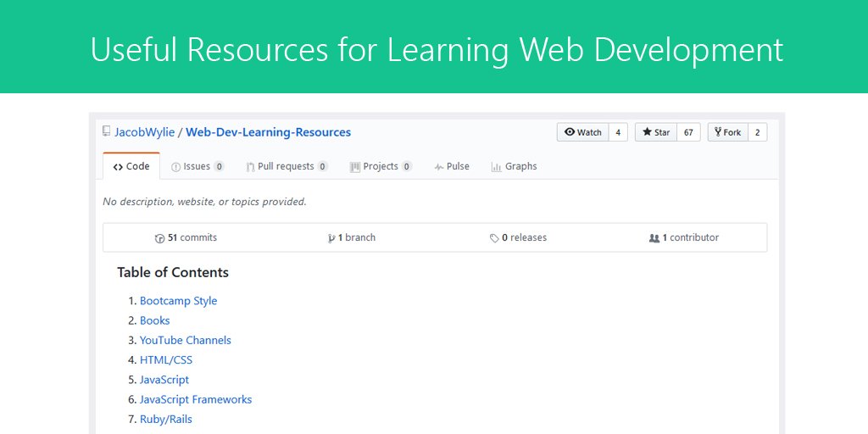Click the contributors people icon
Image resolution: width=868 pixels, height=434 pixels.
pos(654,238)
